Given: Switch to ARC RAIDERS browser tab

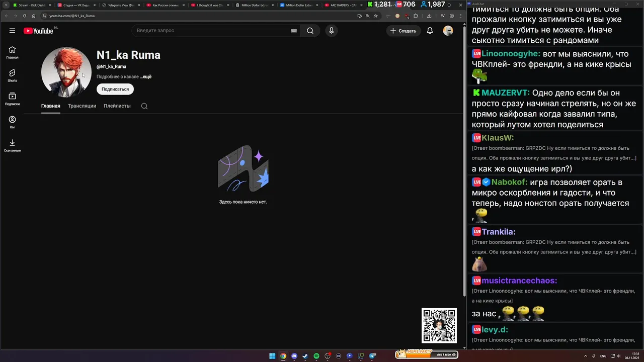Looking at the screenshot, I should pos(343,5).
